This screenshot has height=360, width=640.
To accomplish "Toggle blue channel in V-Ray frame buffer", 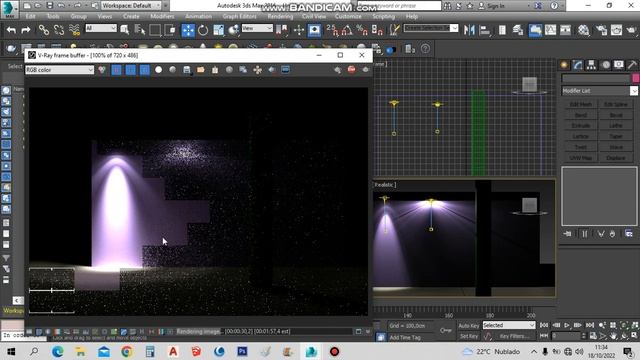I will click(144, 70).
